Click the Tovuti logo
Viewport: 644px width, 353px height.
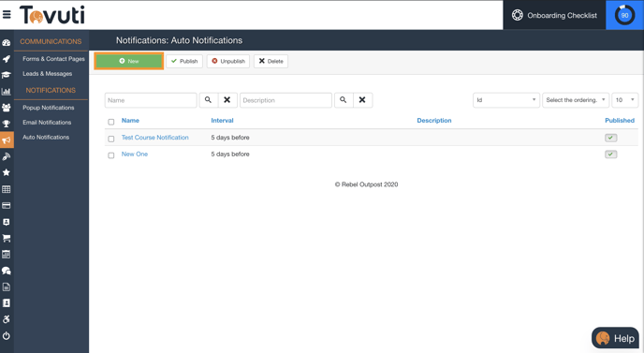[52, 15]
